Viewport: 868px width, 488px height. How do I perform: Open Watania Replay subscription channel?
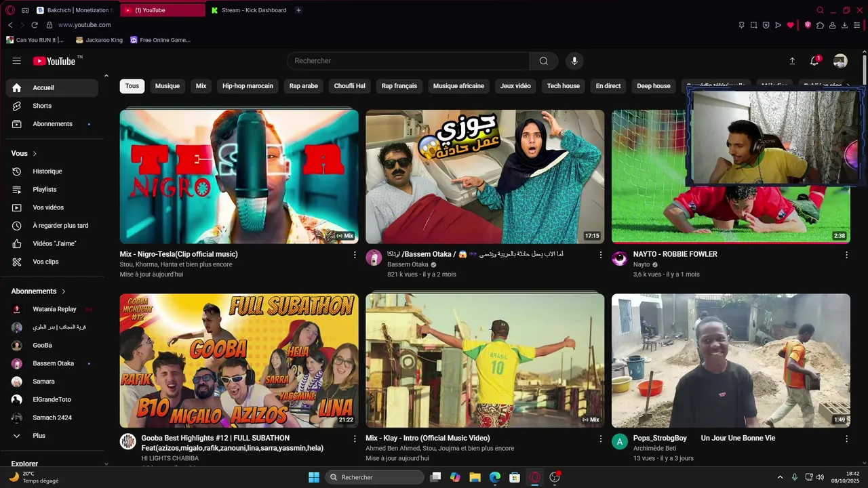(52, 309)
